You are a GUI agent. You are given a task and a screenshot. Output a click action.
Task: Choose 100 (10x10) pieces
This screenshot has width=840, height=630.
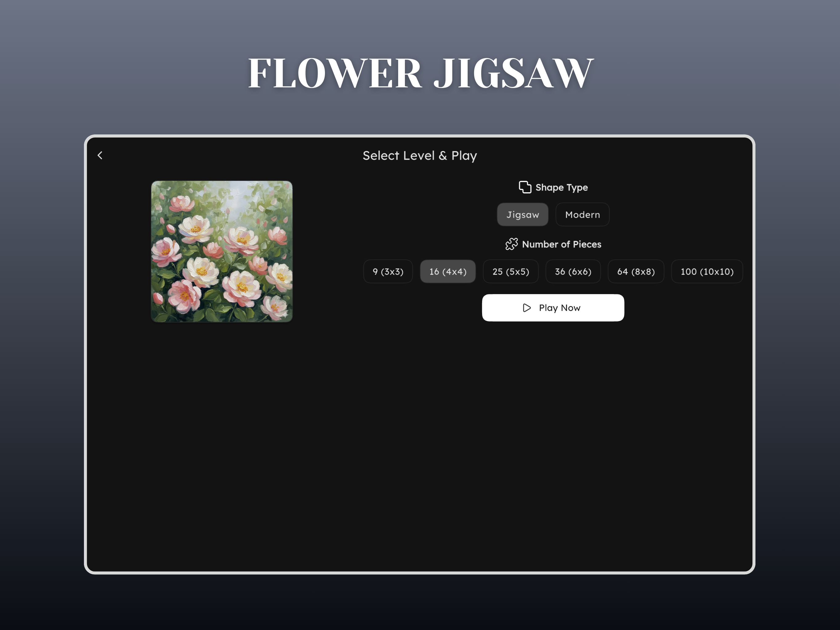coord(707,271)
